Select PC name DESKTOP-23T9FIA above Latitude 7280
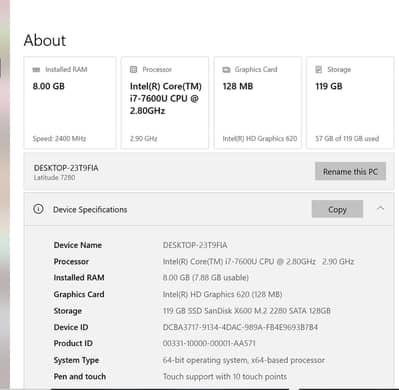 pyautogui.click(x=66, y=168)
